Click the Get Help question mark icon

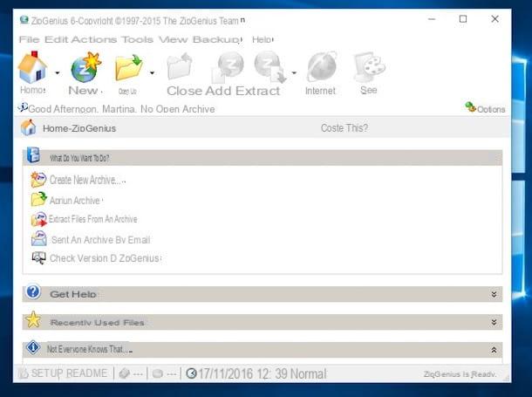(x=33, y=291)
